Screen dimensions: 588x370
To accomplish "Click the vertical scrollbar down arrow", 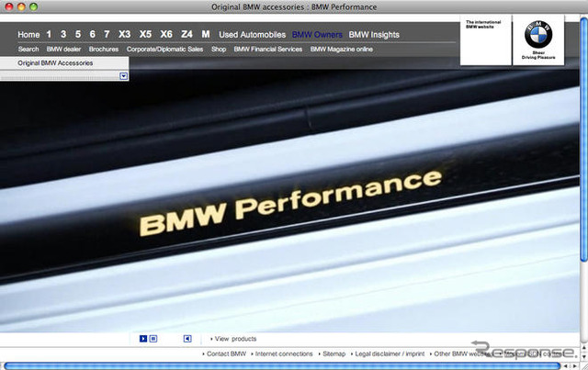I will pyautogui.click(x=584, y=357).
